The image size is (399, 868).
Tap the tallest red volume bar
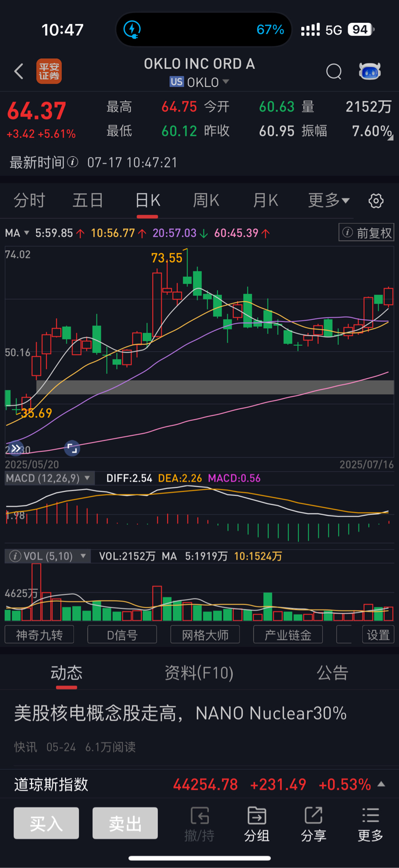pos(36,592)
